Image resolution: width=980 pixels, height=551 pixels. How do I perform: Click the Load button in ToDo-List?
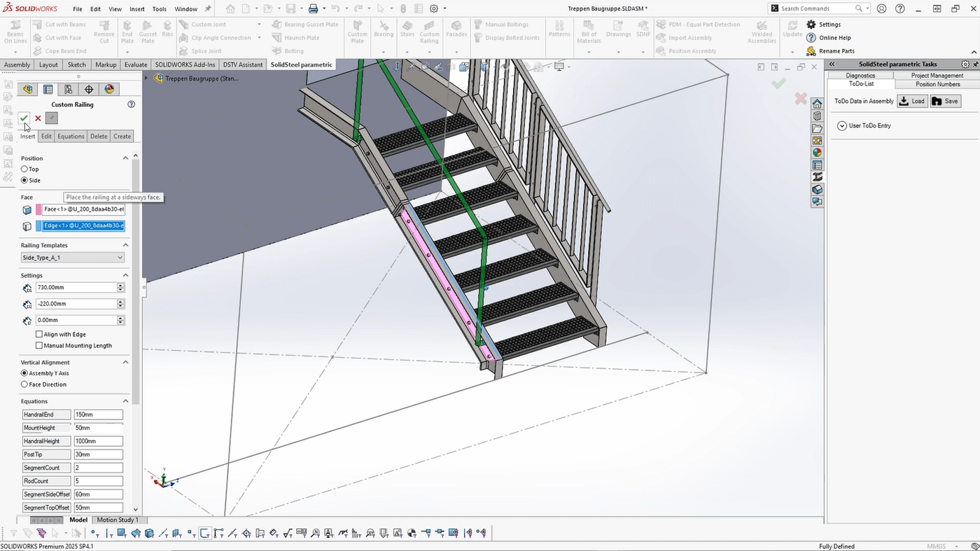tap(912, 101)
